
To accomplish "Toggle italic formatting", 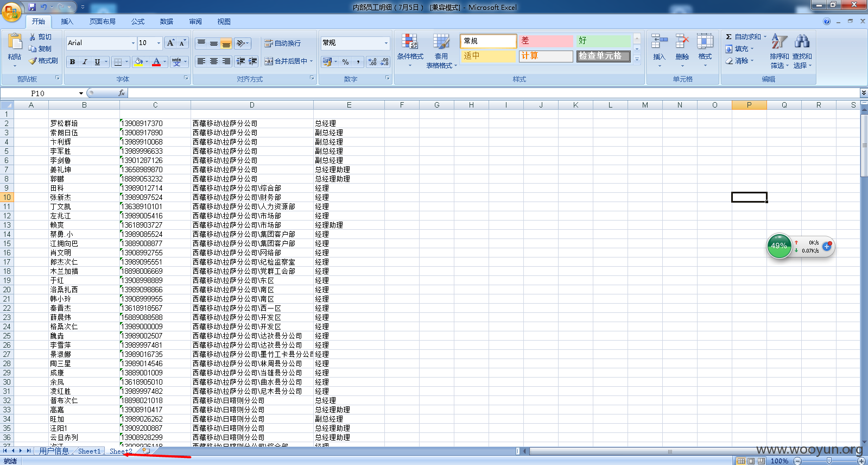I will 85,62.
